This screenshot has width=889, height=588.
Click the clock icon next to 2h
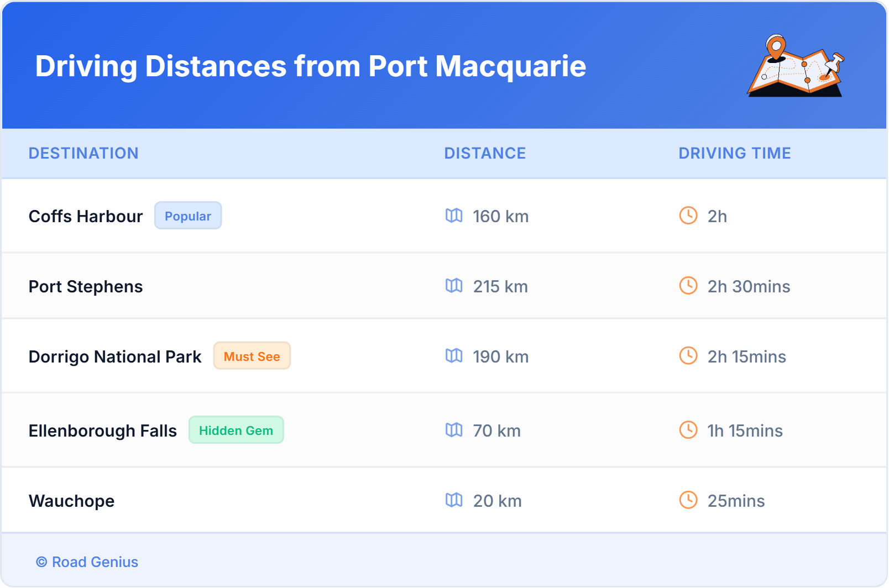pos(688,216)
